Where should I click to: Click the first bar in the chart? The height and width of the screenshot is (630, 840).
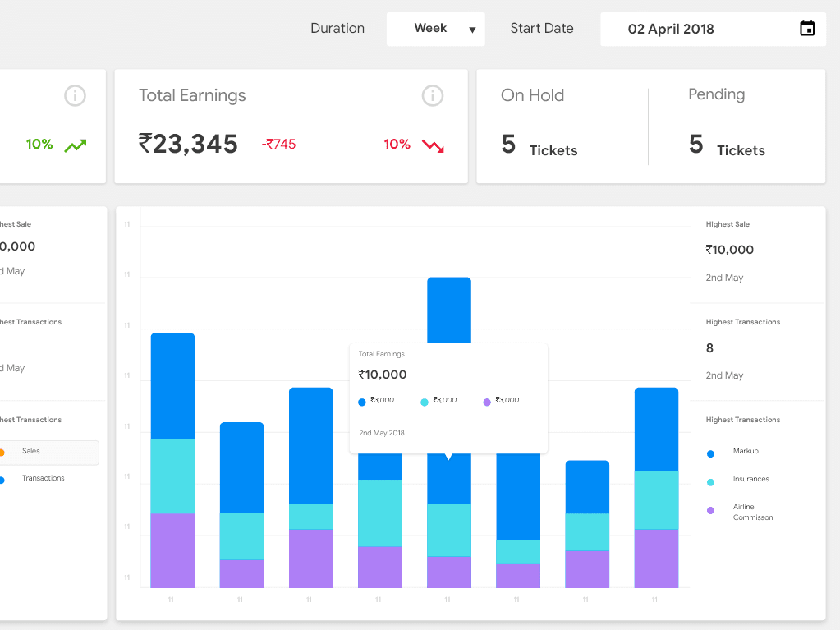(172, 460)
